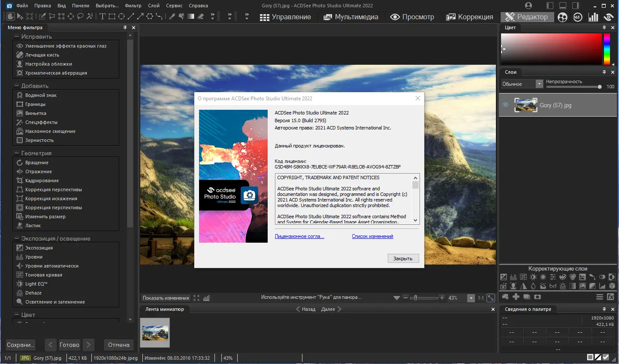Activate the Magic Wand tool

click(x=89, y=17)
